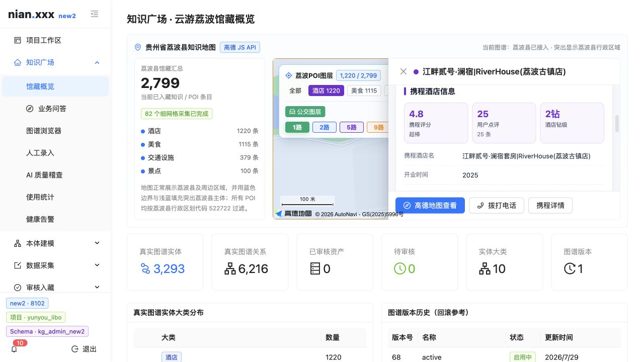Collapse the sidebar with the fold icon
The width and height of the screenshot is (644, 362).
coord(95,14)
